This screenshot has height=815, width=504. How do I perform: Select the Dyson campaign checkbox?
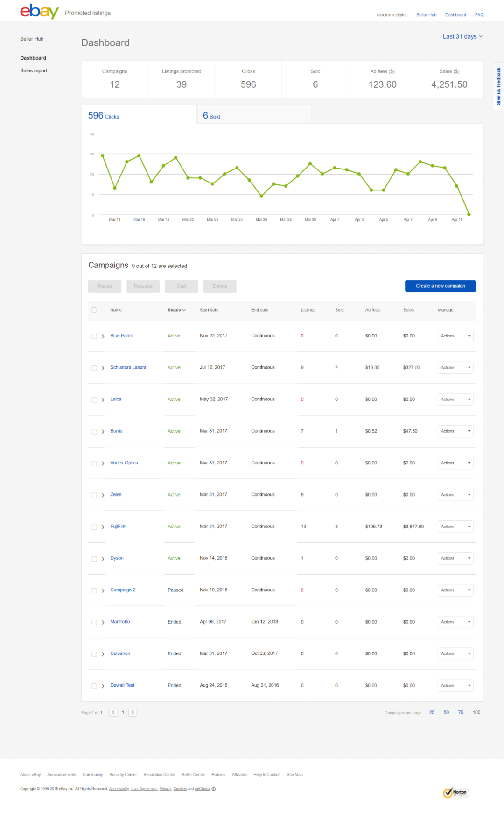94,558
